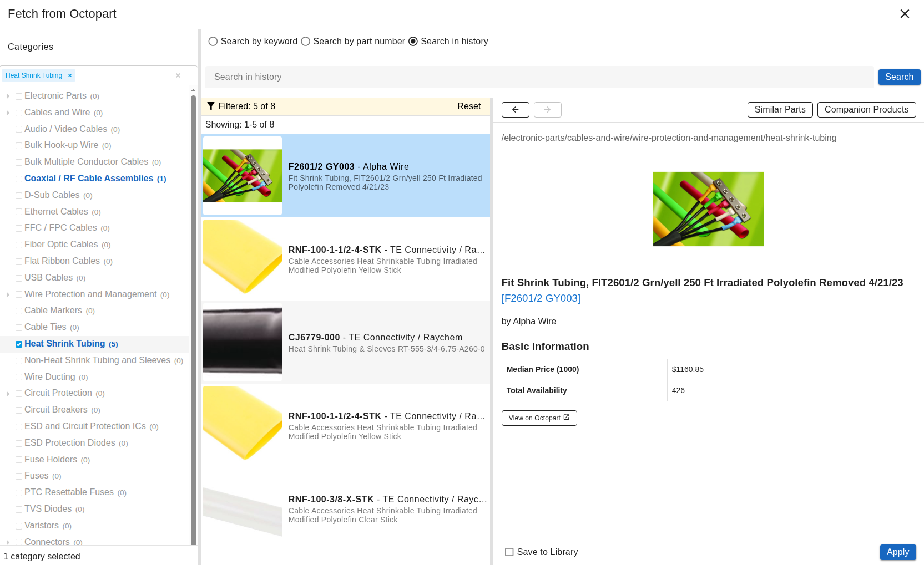Click the Median Price value $1160.85
Image resolution: width=924 pixels, height=565 pixels.
(x=688, y=370)
